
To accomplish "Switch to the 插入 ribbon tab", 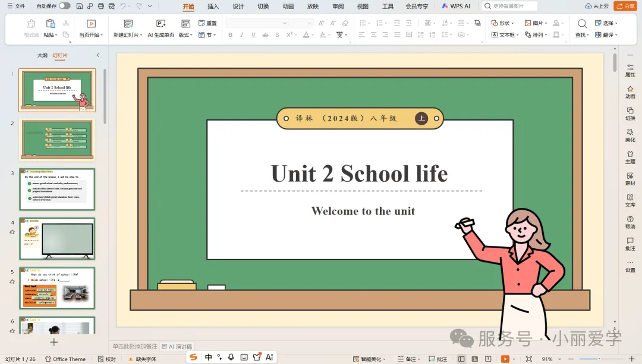I will click(213, 6).
